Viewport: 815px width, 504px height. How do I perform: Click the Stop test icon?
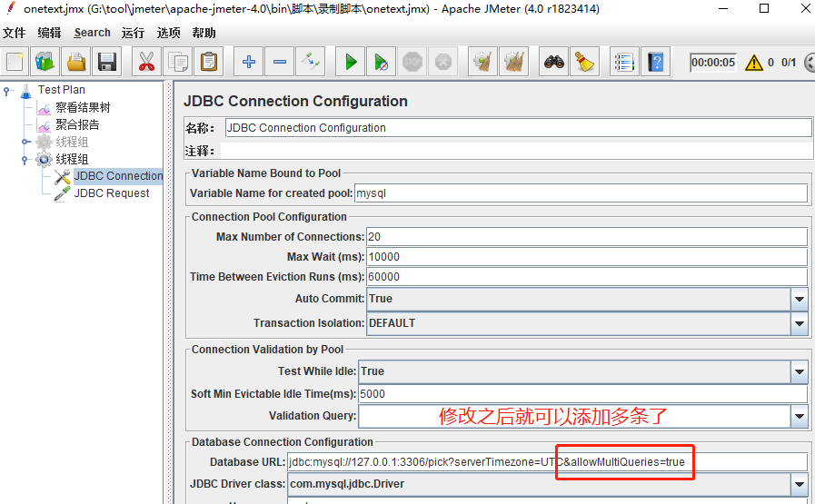coord(412,63)
